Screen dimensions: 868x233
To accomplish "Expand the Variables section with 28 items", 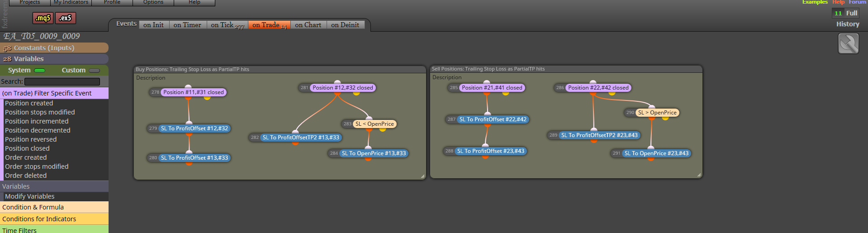I will (x=54, y=59).
